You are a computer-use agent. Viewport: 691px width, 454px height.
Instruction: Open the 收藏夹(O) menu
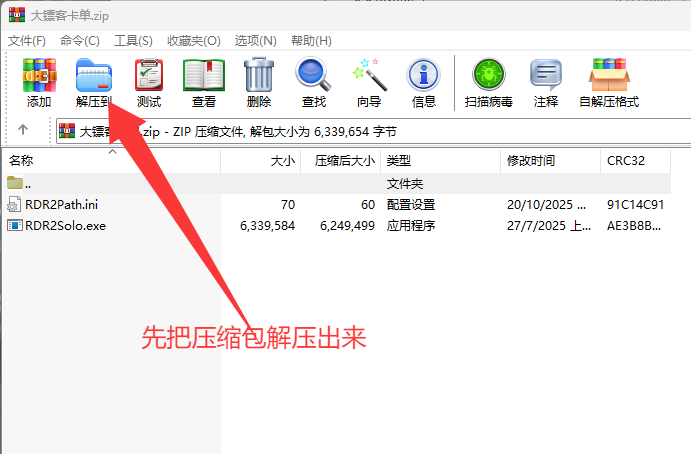click(x=193, y=40)
